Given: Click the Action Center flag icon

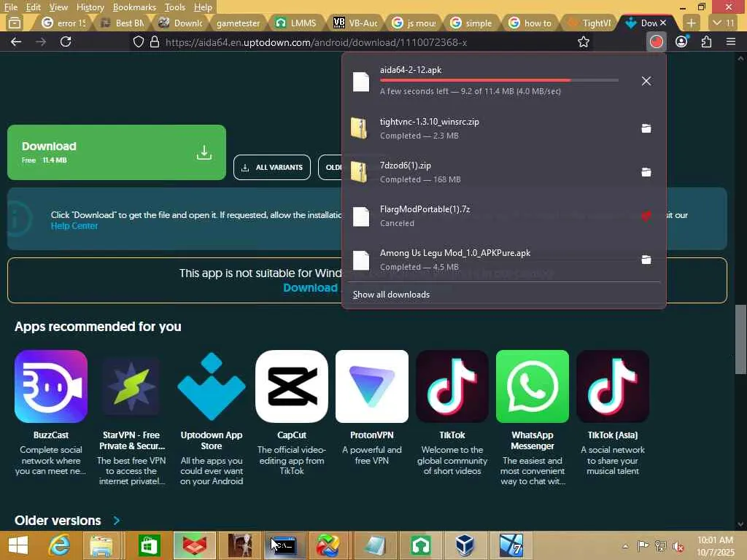Looking at the screenshot, I should pyautogui.click(x=643, y=546).
